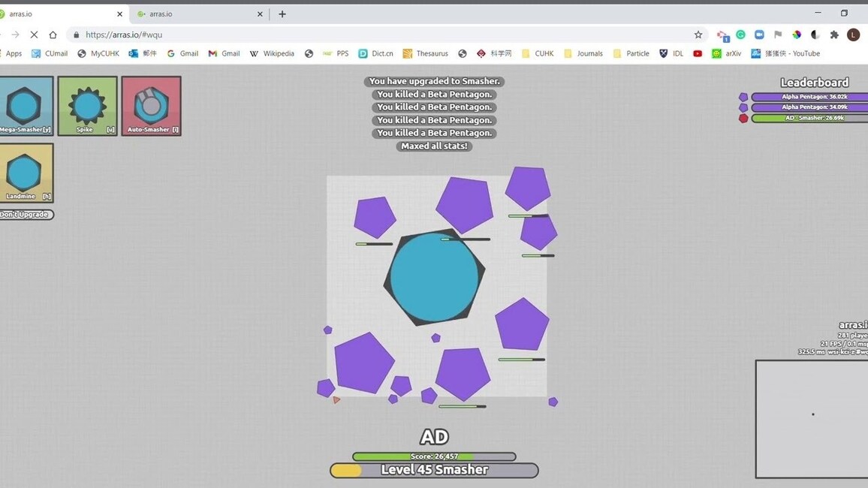The width and height of the screenshot is (868, 488).
Task: Click the colorful pinwheel extension icon
Action: [x=797, y=35]
